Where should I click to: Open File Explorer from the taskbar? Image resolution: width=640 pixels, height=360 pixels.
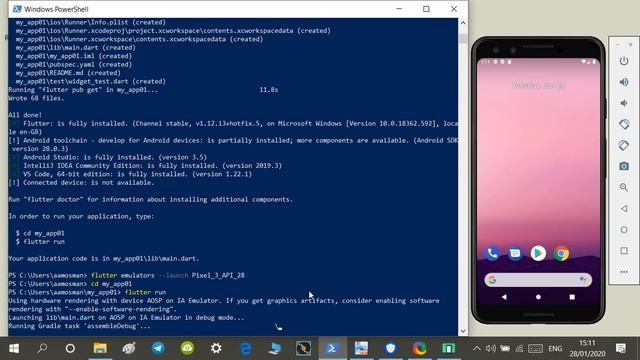[x=100, y=348]
